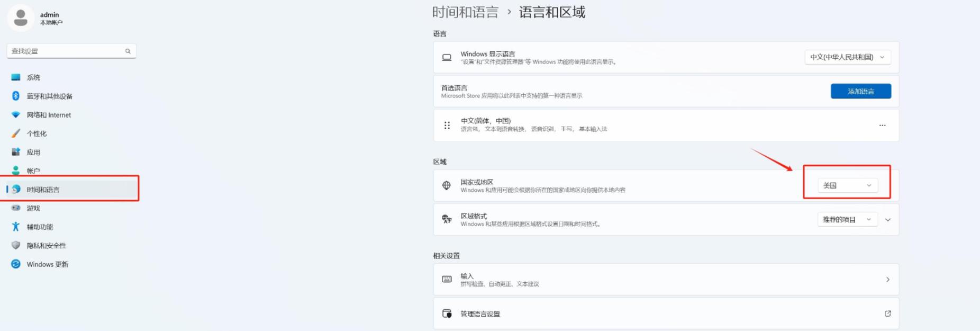The width and height of the screenshot is (980, 331).
Task: Click the Wi-Fi icon beside 网络和 Internet
Action: point(16,115)
